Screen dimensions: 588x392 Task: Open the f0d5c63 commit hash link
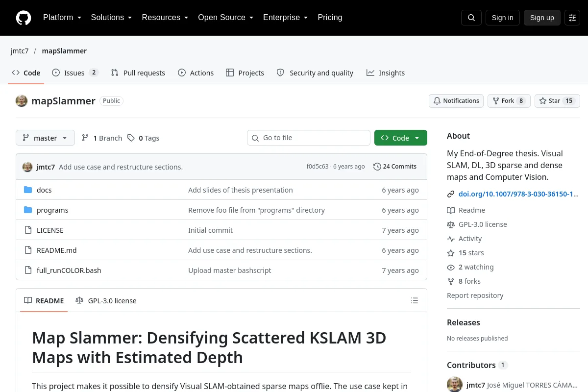click(x=318, y=167)
